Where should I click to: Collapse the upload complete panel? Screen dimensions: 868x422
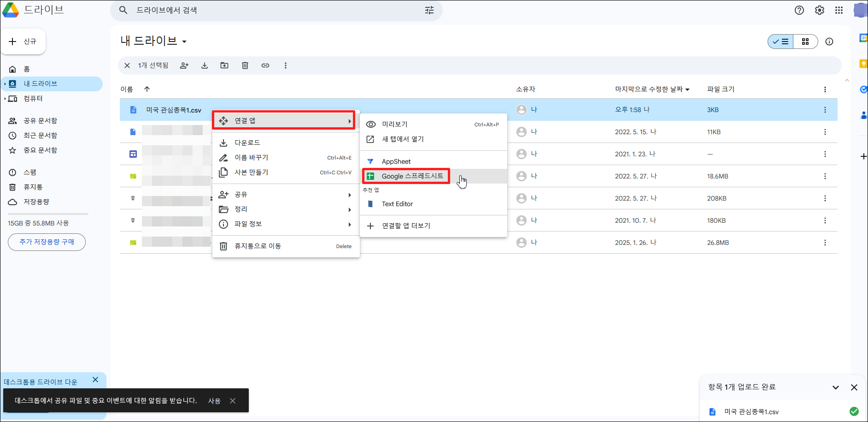coord(835,387)
